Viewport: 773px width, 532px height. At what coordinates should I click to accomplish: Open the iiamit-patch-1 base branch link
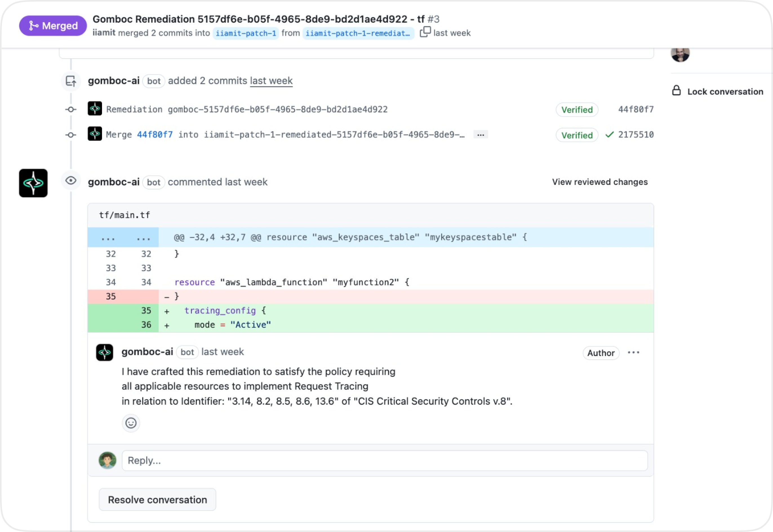(246, 33)
